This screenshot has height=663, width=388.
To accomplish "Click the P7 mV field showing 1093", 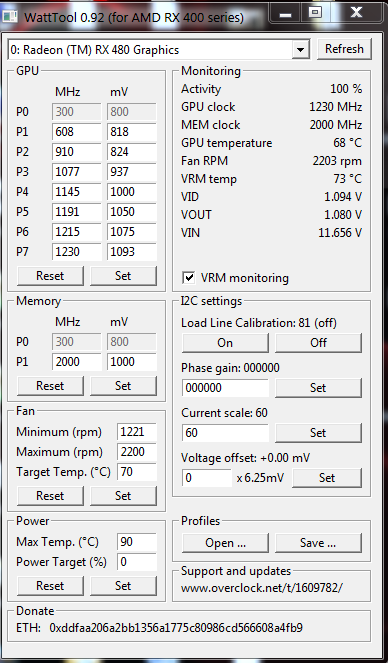I will coord(131,252).
